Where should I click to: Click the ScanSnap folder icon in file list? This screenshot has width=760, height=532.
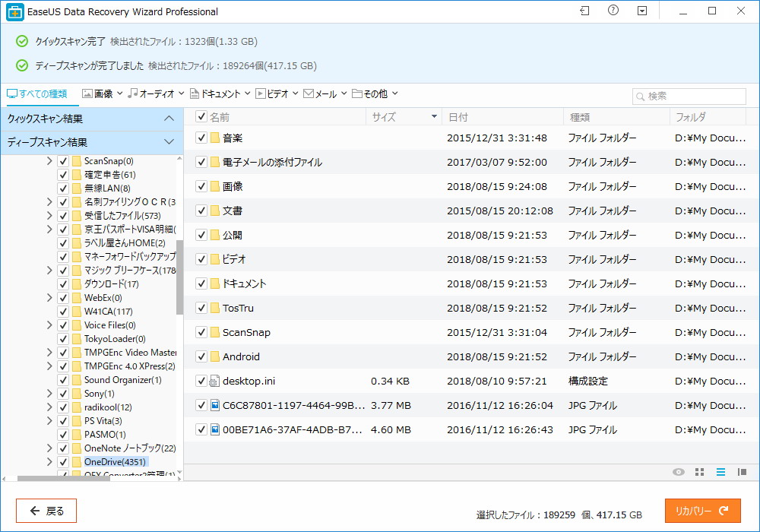[x=215, y=332]
